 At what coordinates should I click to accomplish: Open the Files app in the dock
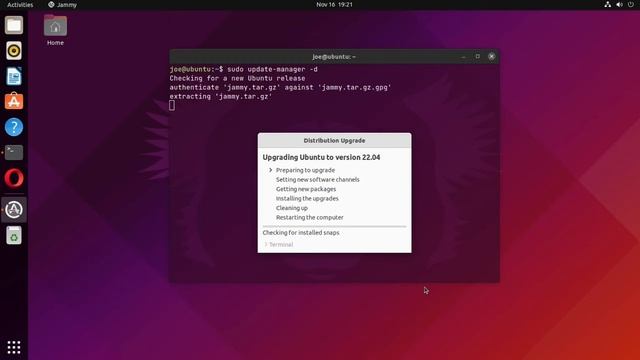14,25
